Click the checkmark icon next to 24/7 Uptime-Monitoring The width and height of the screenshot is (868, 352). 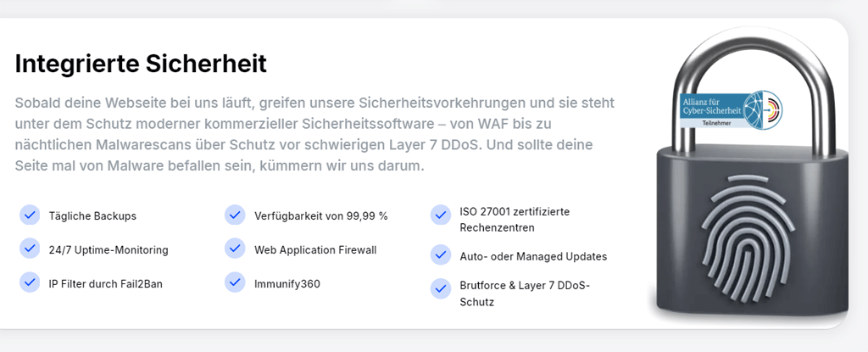click(30, 249)
